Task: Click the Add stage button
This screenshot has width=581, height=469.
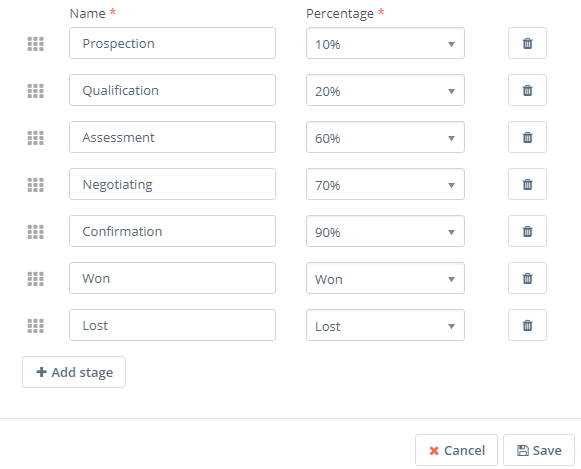Action: (74, 372)
